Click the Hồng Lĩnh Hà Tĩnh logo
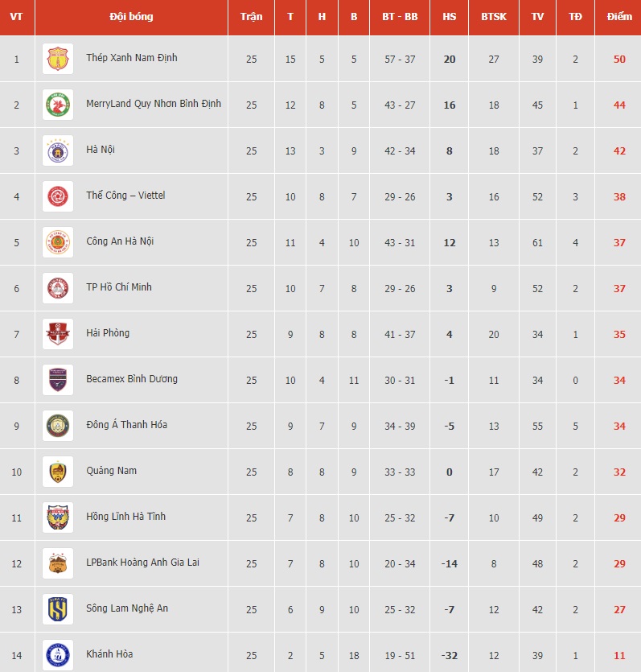Viewport: 641px width, 672px height. [58, 517]
